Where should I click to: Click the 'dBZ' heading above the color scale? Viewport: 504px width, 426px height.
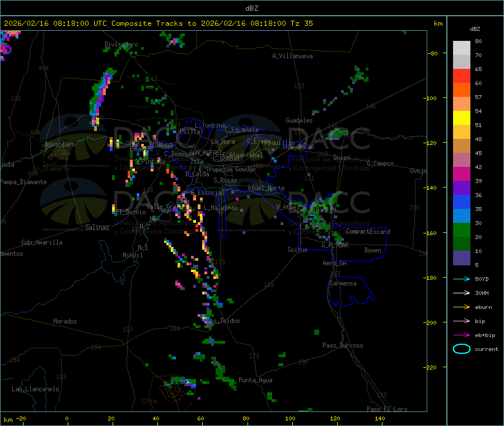475,29
